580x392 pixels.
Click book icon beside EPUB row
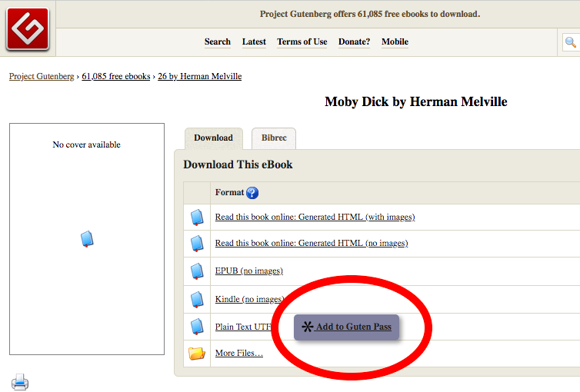point(197,271)
